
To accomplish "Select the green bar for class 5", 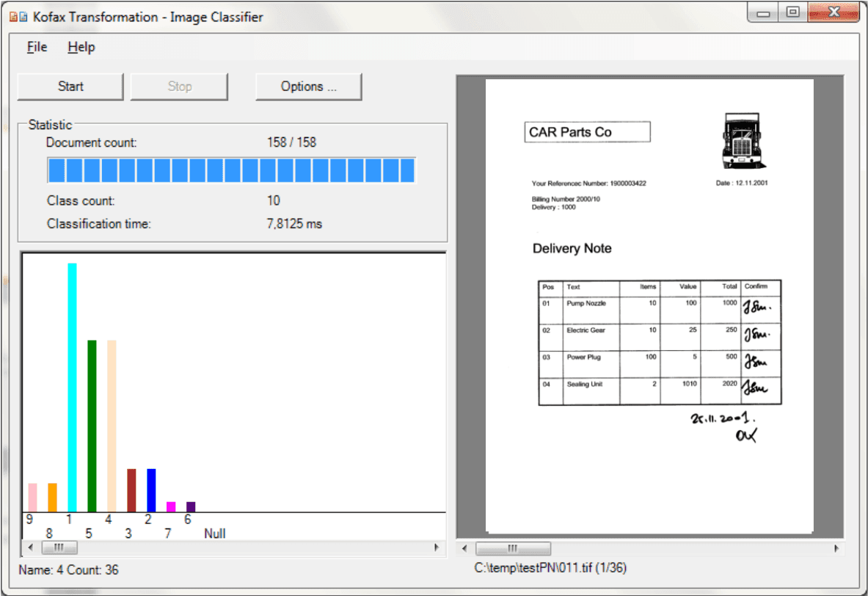I will coord(92,426).
